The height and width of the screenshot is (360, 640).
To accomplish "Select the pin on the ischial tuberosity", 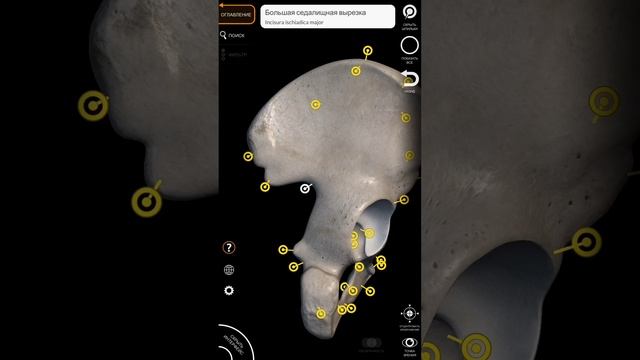I will coord(321,314).
